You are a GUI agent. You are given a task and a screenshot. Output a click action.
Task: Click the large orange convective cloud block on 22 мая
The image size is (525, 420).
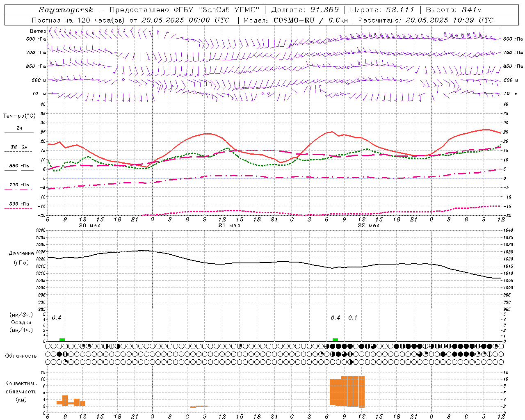[347, 392]
